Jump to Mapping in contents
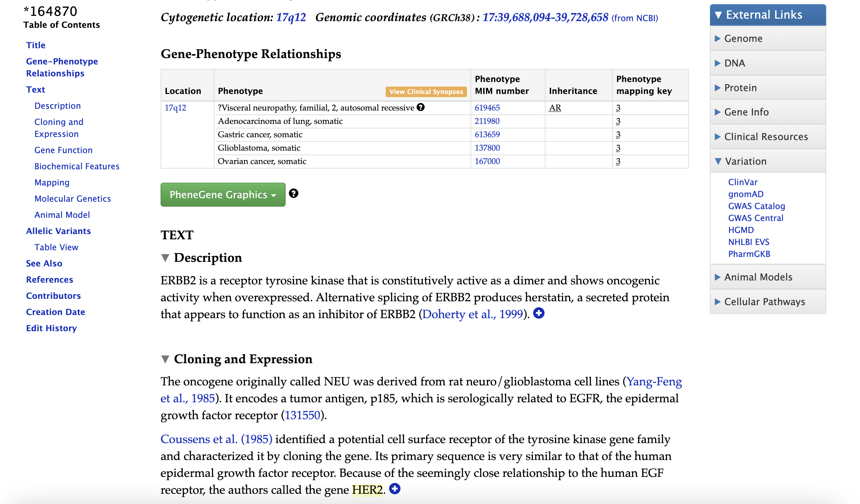Screen dimensions: 860x504 [x=52, y=182]
